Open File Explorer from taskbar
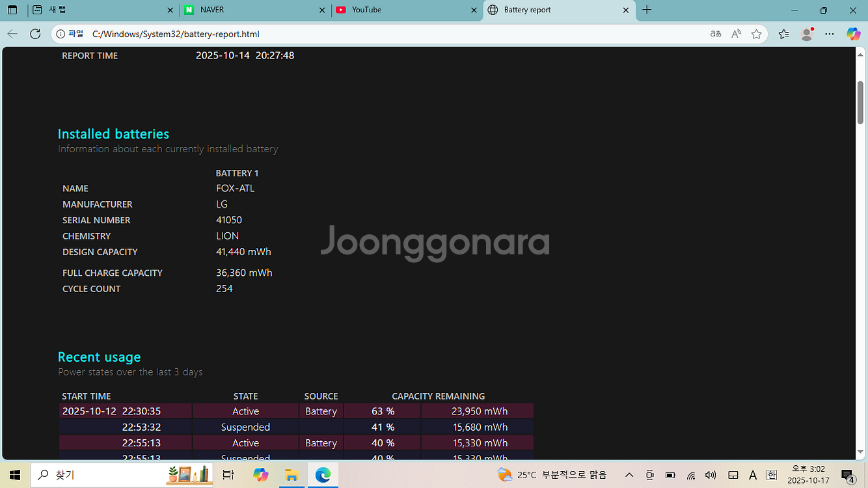Viewport: 868px width, 488px height. click(x=292, y=475)
